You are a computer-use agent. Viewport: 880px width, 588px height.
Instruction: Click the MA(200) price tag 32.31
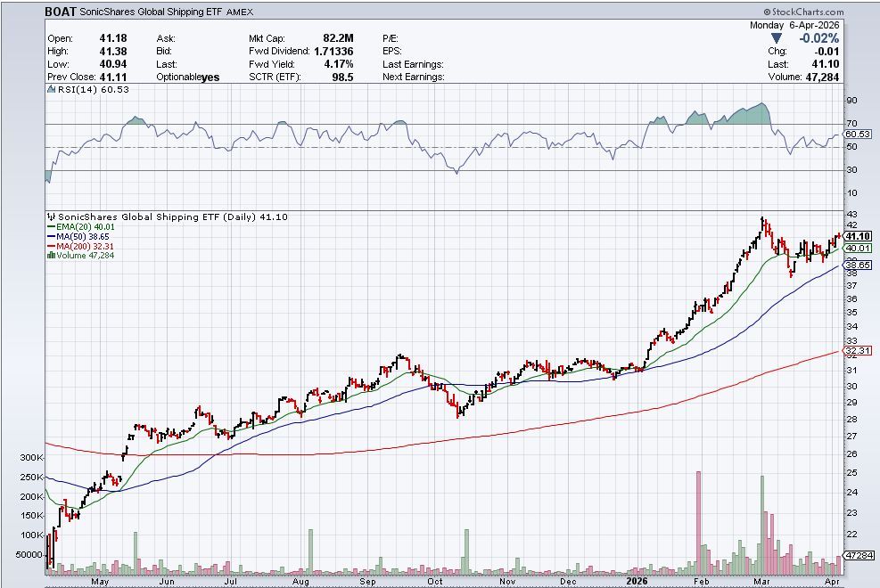(x=858, y=351)
